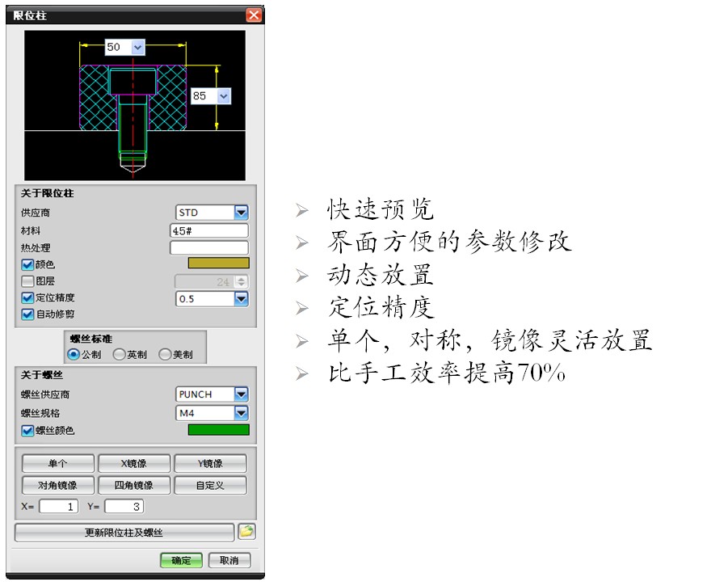Uncheck the 自动修剪 option
This screenshot has height=586, width=728.
tap(27, 314)
